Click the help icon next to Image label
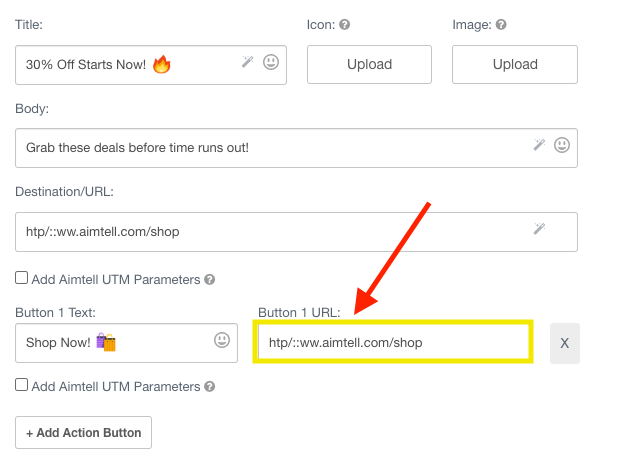This screenshot has height=460, width=632. coord(501,25)
